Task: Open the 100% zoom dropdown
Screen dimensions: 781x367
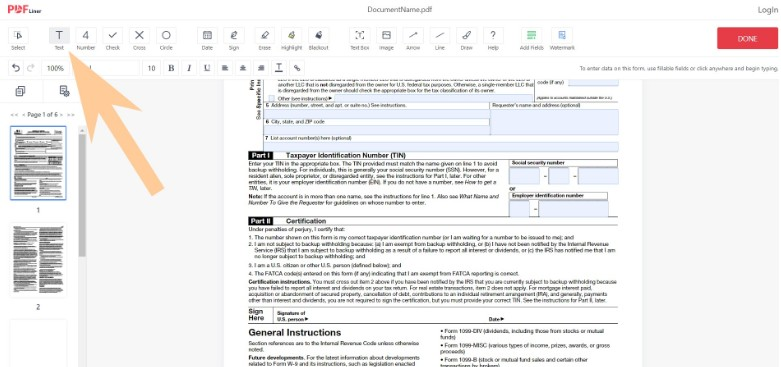Action: 55,68
